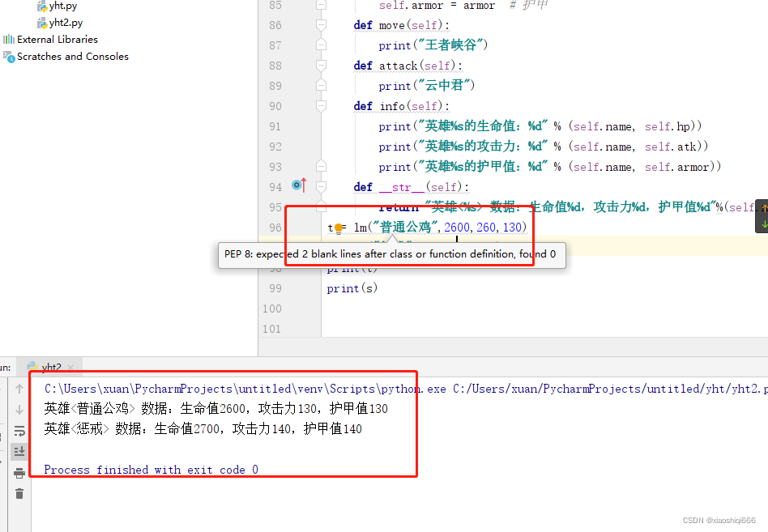Click the Scratches and Consoles icon
This screenshot has height=532, width=768.
(8, 56)
